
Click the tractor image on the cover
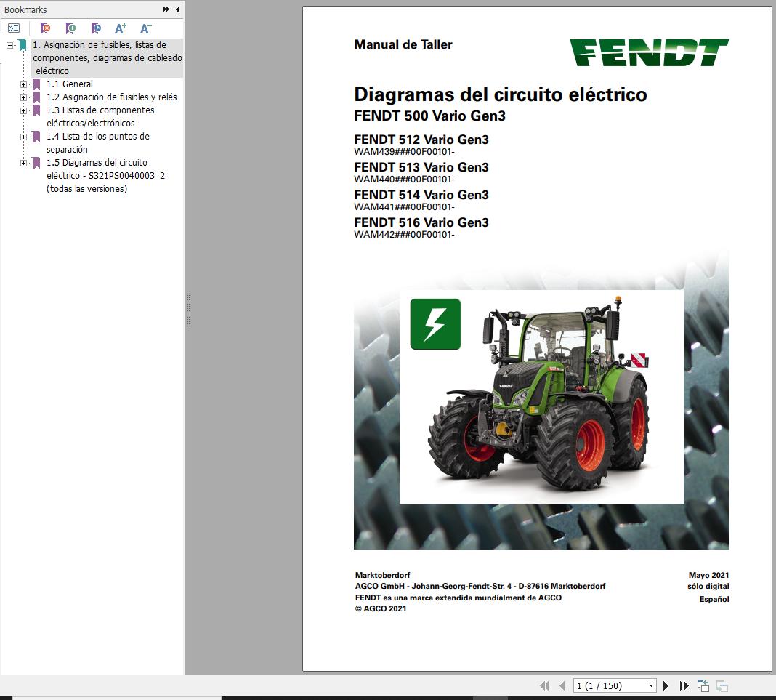(x=539, y=395)
